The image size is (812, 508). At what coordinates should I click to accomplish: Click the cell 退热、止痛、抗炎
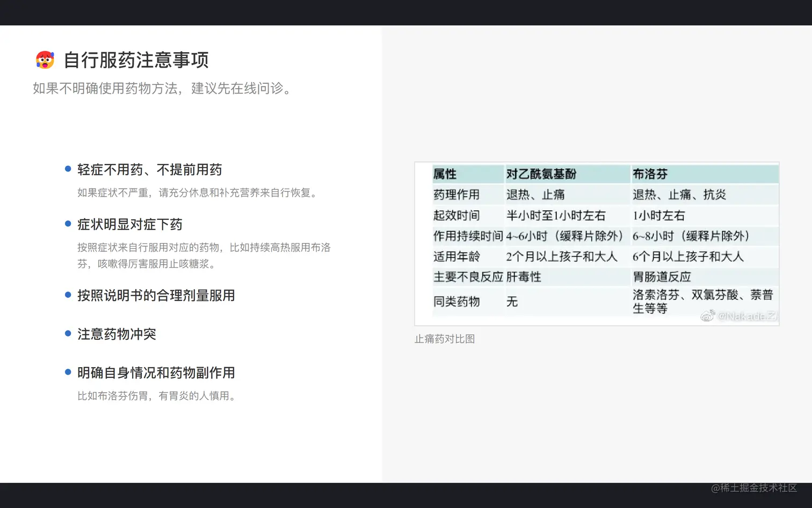679,195
